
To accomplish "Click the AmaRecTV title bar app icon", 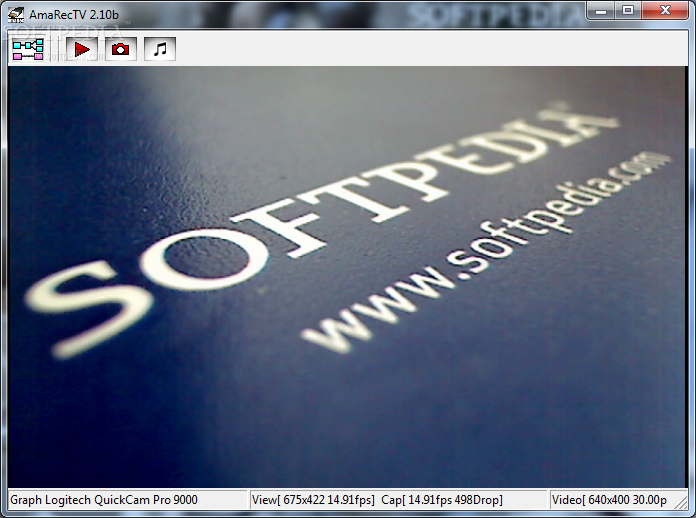I will [16, 15].
